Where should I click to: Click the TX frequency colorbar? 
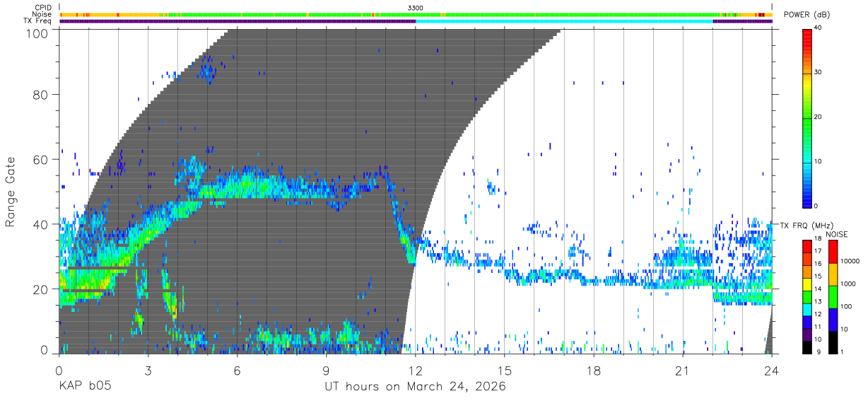tap(807, 296)
